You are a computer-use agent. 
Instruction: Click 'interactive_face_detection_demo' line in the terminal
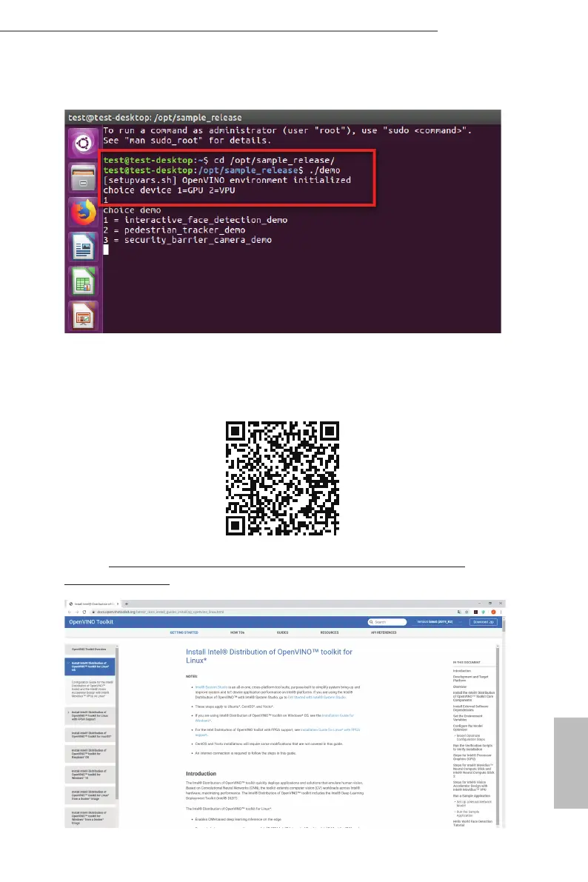click(196, 220)
